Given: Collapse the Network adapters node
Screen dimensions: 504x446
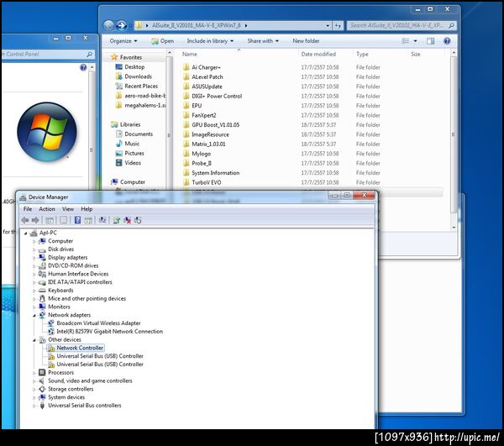Looking at the screenshot, I should 34,315.
